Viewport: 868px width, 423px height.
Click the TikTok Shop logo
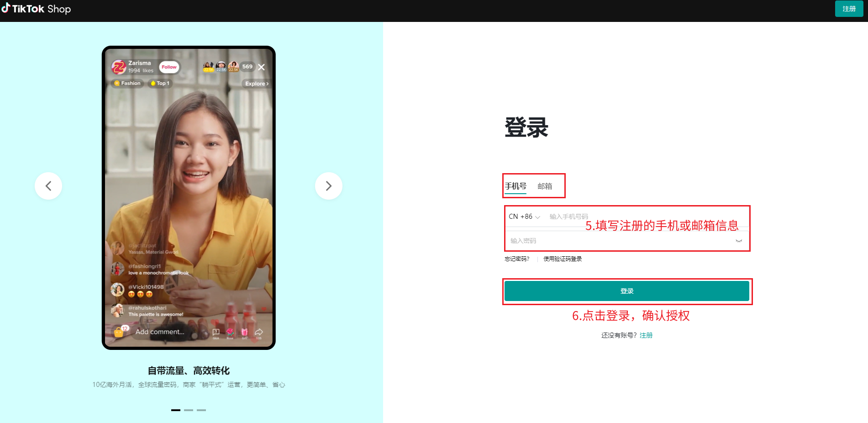(37, 9)
